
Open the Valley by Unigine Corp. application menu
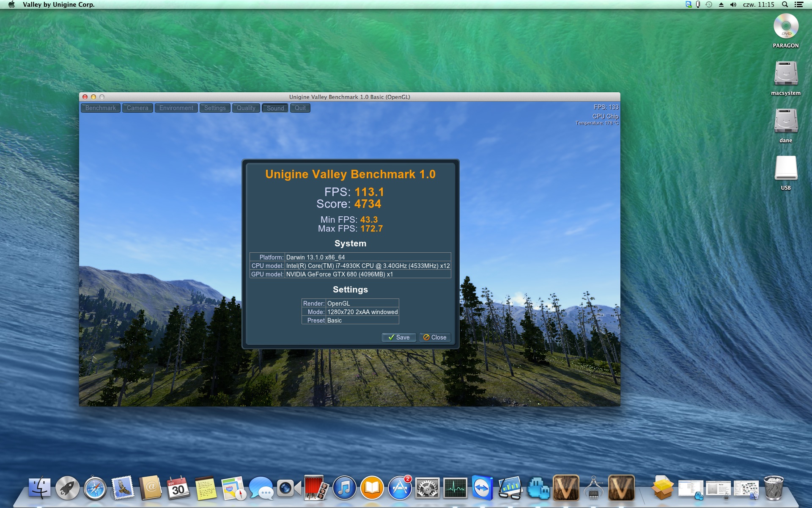pyautogui.click(x=59, y=5)
